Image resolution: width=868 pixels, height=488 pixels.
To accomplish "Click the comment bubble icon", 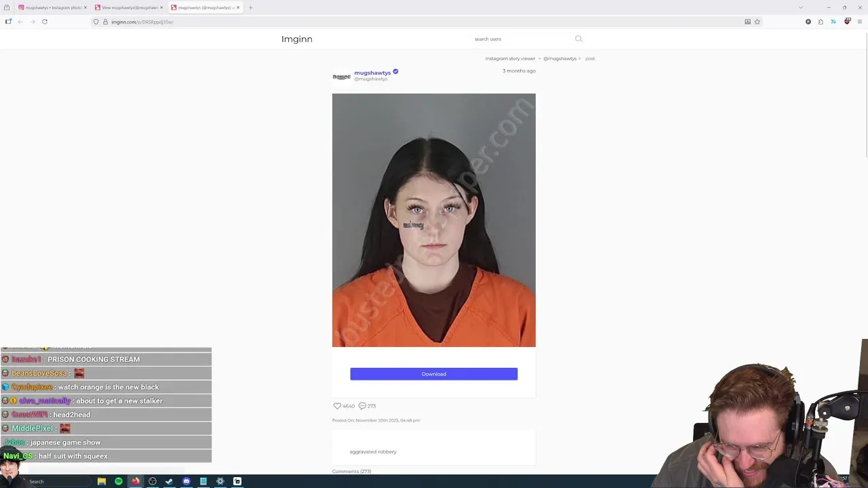I will point(362,406).
